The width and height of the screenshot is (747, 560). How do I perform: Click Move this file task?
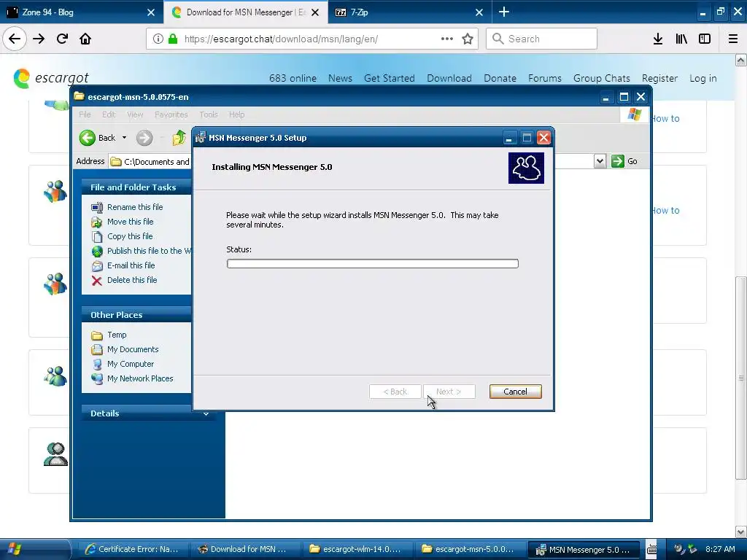(130, 222)
